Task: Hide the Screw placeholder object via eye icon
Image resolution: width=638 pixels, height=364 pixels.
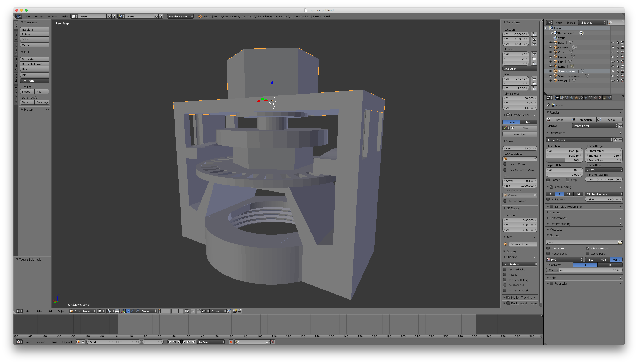Action: point(613,76)
